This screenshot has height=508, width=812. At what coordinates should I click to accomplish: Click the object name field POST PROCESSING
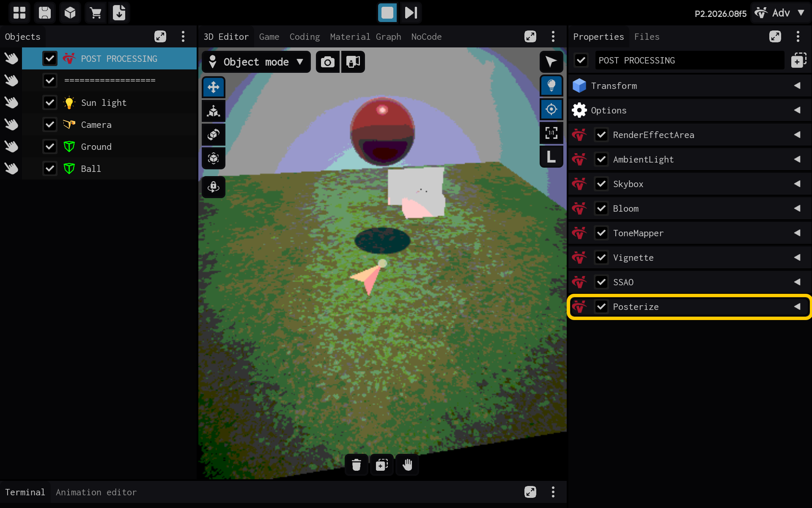pos(689,61)
